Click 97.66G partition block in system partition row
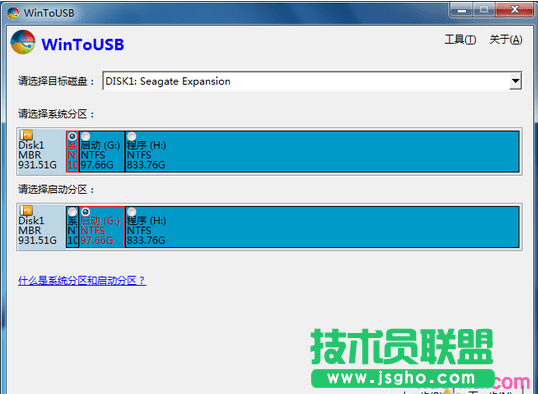This screenshot has height=394, width=538. 102,151
